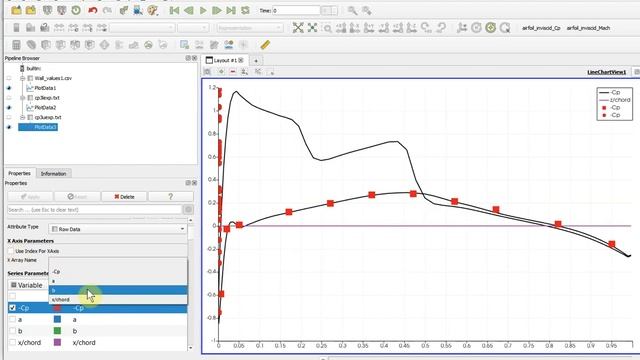Jump to first animation frame
The height and width of the screenshot is (360, 640).
coord(174,10)
